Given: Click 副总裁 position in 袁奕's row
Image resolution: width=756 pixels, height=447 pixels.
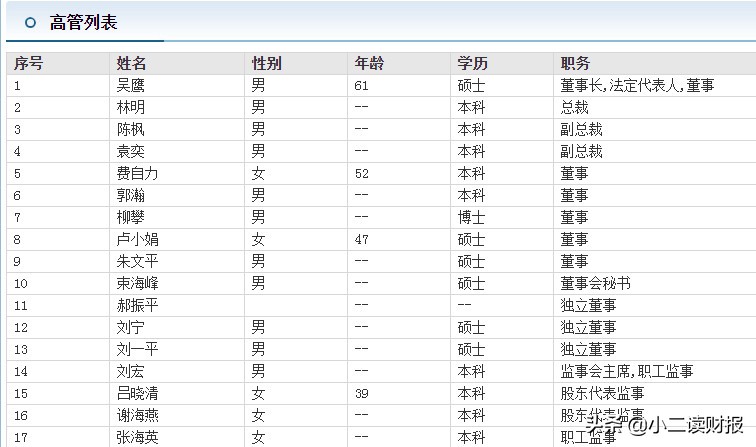Looking at the screenshot, I should 581,151.
